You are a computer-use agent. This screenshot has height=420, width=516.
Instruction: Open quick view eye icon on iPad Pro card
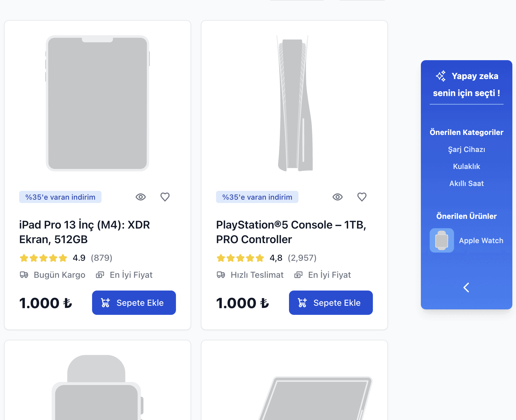tap(140, 197)
